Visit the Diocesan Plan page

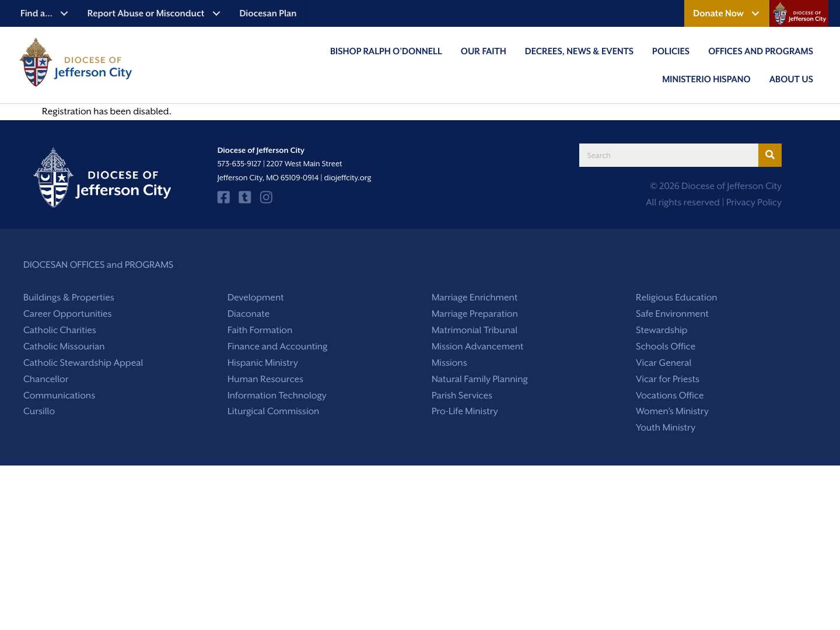[x=268, y=13]
